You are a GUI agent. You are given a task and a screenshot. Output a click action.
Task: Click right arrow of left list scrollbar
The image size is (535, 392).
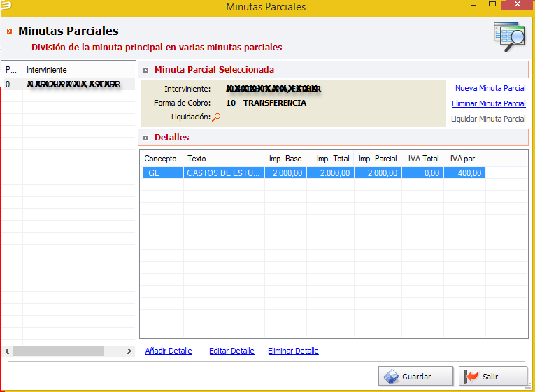(129, 351)
